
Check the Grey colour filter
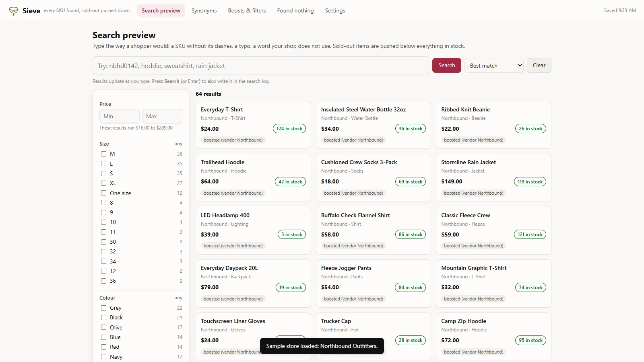coord(103,308)
